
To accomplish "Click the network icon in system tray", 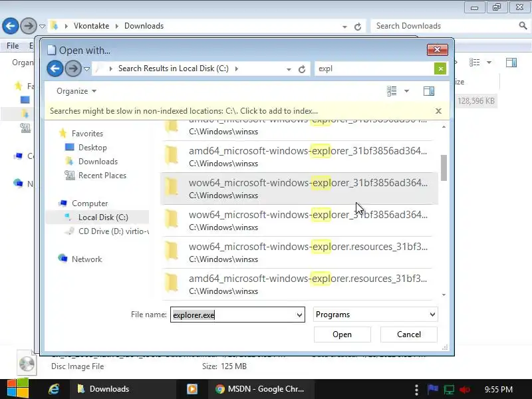I will 449,390.
